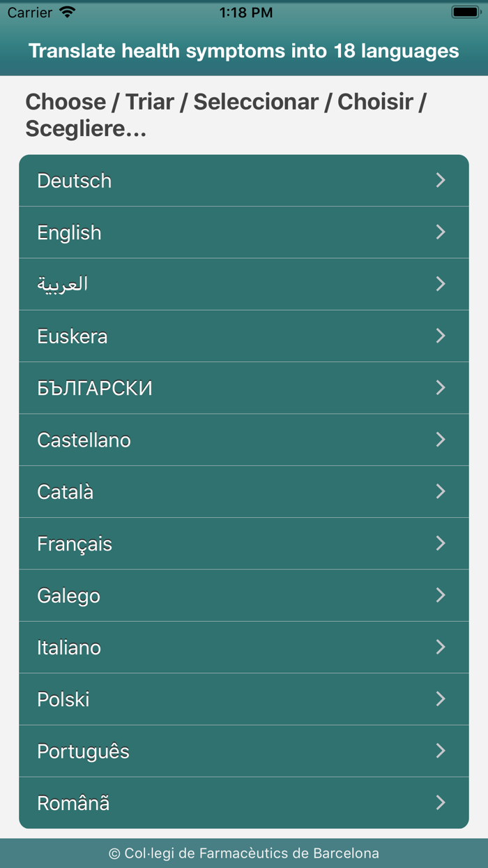Select the chevron next to Polski
This screenshot has width=488, height=868.
click(x=441, y=699)
